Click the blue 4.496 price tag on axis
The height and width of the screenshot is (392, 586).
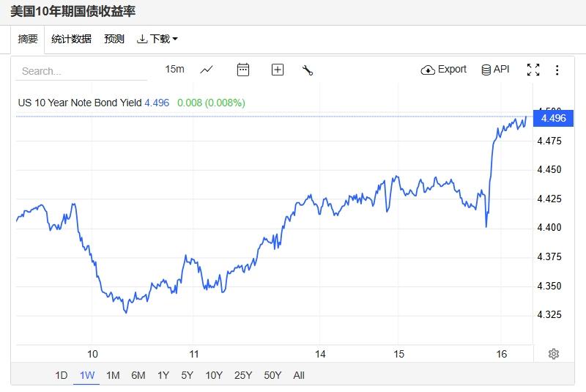(553, 118)
